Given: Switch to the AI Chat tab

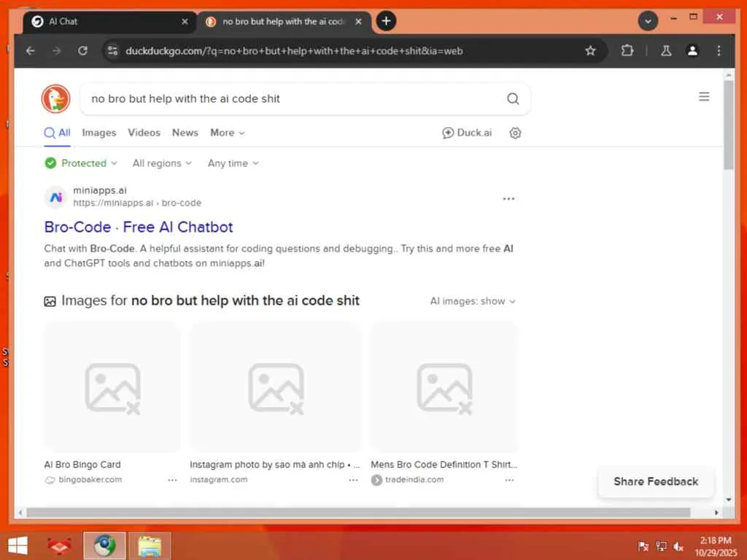Looking at the screenshot, I should (x=109, y=21).
